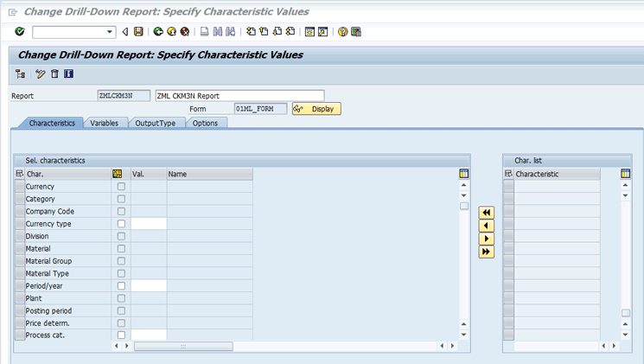
Task: Tick the Category checkbox
Action: pos(121,199)
